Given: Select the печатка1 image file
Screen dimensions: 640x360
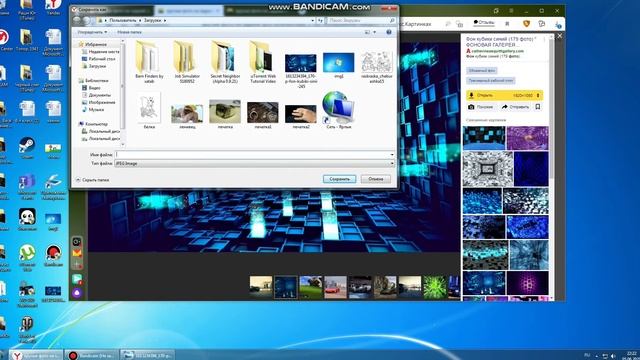Looking at the screenshot, I should click(263, 115).
